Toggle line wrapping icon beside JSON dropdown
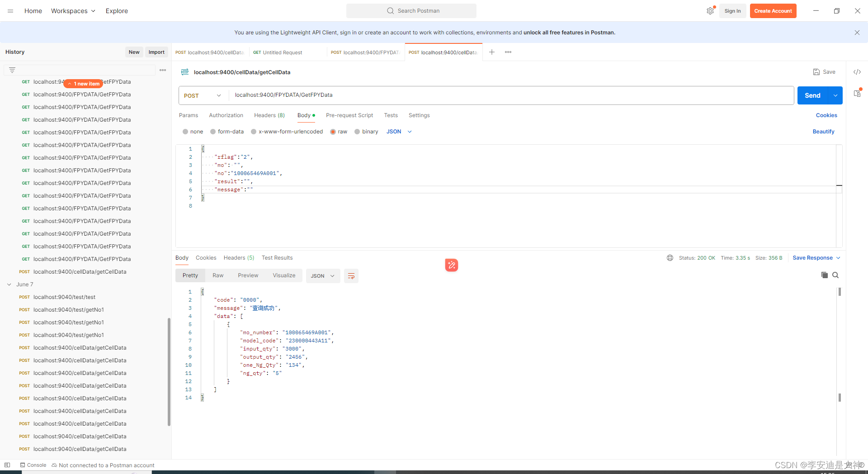The height and width of the screenshot is (474, 868). pos(351,275)
